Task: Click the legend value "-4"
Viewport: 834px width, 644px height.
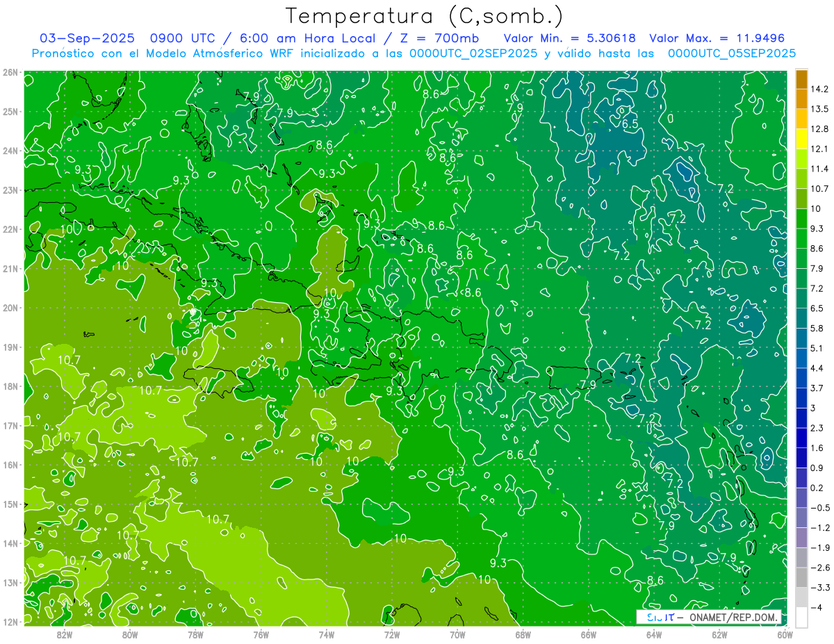Action: tap(816, 607)
